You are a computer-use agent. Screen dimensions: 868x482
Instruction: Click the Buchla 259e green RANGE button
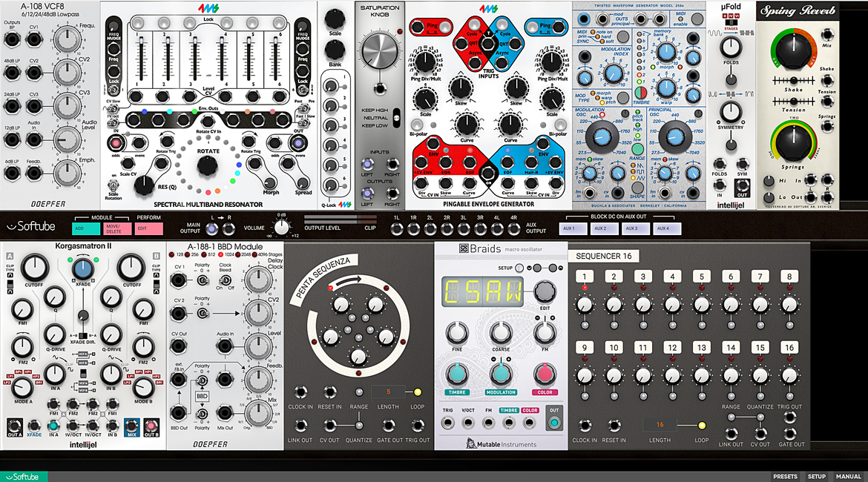click(638, 149)
